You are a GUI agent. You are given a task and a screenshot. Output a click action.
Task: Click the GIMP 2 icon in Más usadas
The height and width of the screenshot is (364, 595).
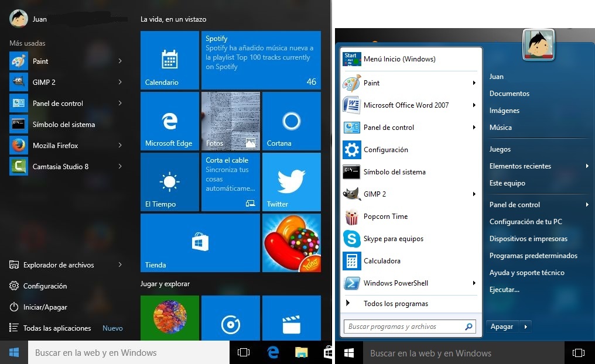point(19,82)
